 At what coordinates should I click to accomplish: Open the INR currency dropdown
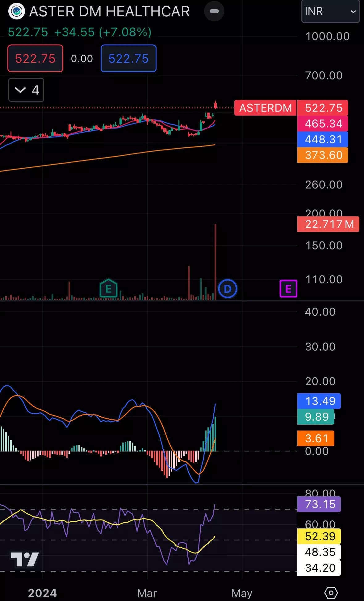click(x=330, y=11)
